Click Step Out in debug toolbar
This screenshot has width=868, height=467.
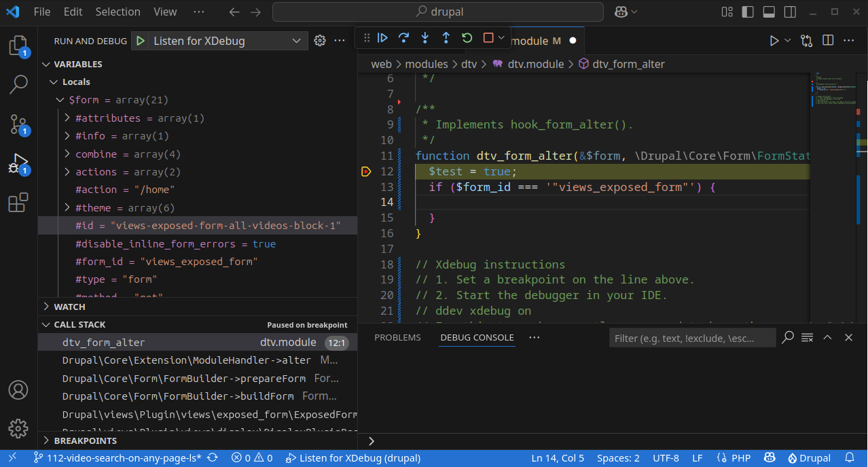(x=446, y=38)
